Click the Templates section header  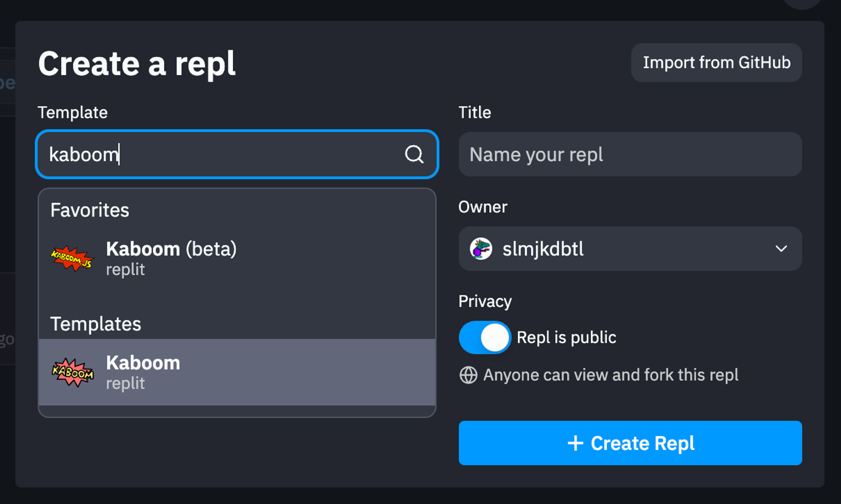[x=95, y=324]
